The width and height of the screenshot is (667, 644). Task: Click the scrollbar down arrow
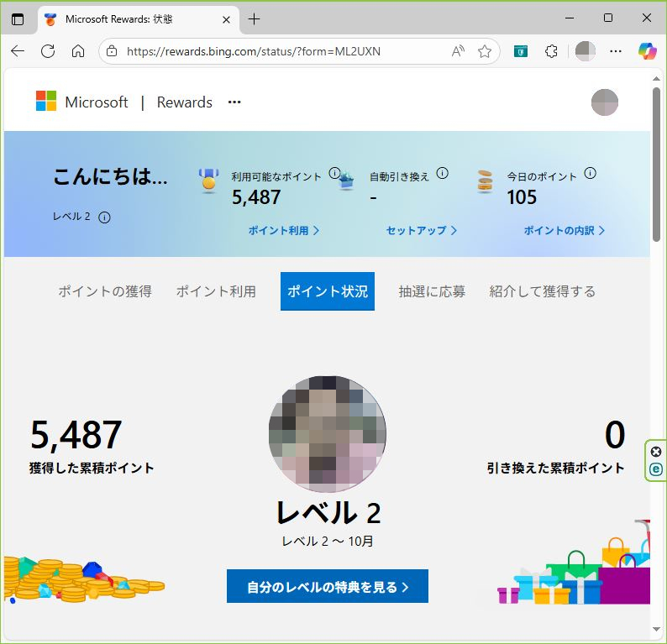click(656, 629)
